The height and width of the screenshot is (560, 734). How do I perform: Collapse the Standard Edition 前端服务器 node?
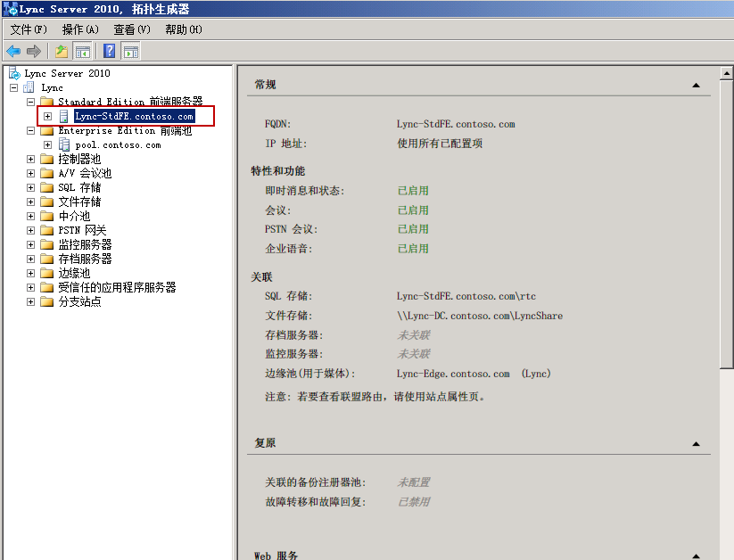(31, 102)
